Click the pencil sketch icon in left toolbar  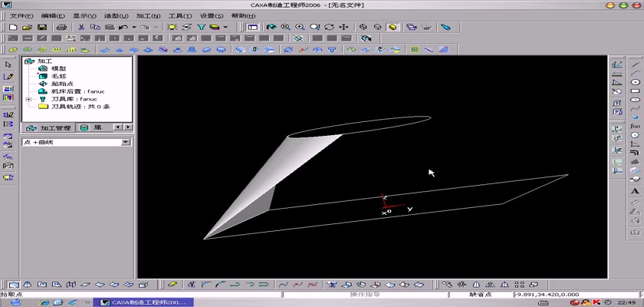coord(8,77)
